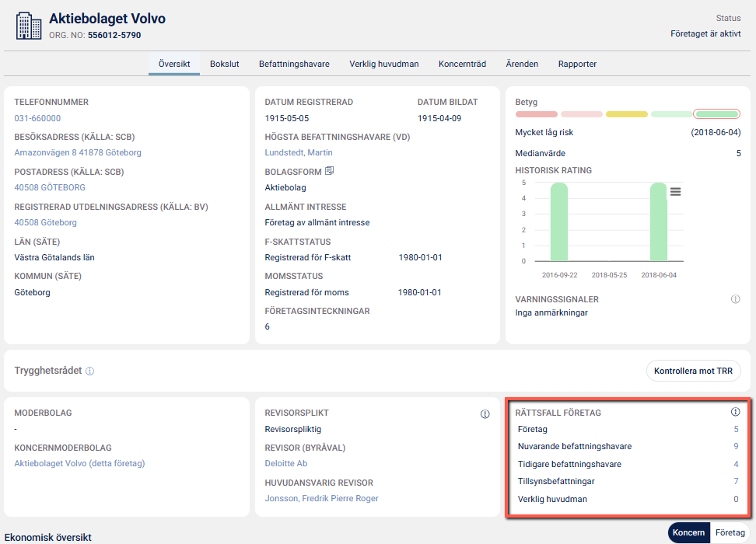Click the yellow rating bar segment
756x544 pixels.
click(626, 114)
